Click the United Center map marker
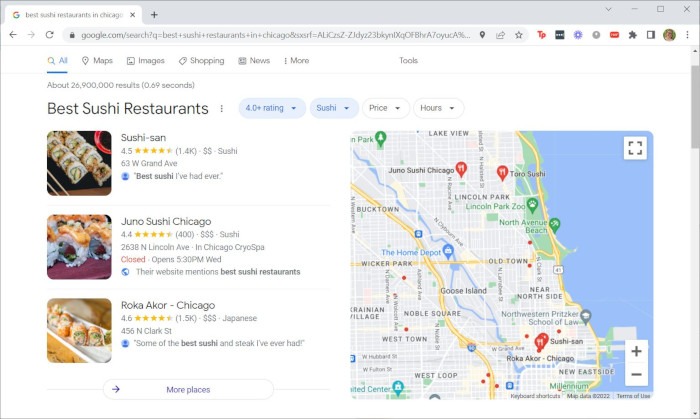700x419 pixels. point(398,387)
